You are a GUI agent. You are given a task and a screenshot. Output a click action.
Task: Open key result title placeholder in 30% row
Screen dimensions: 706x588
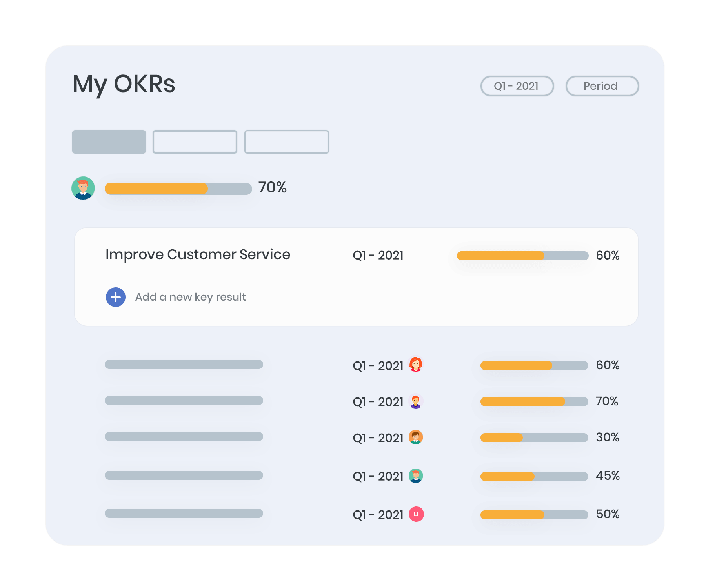pos(184,436)
